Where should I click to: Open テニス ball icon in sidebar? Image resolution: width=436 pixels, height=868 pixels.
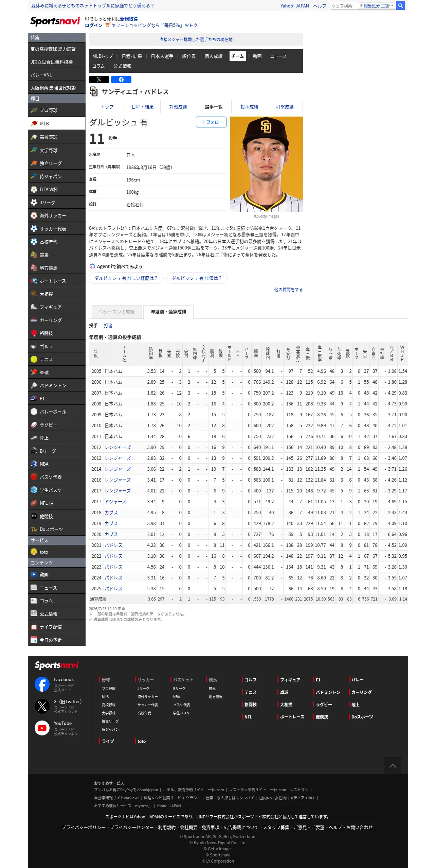click(x=34, y=359)
